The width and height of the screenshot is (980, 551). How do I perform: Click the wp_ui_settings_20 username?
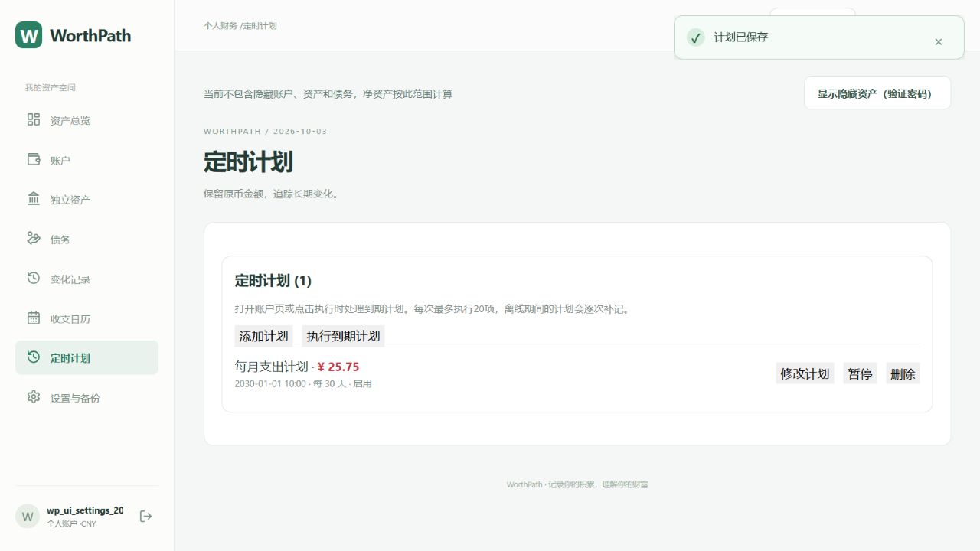[85, 510]
